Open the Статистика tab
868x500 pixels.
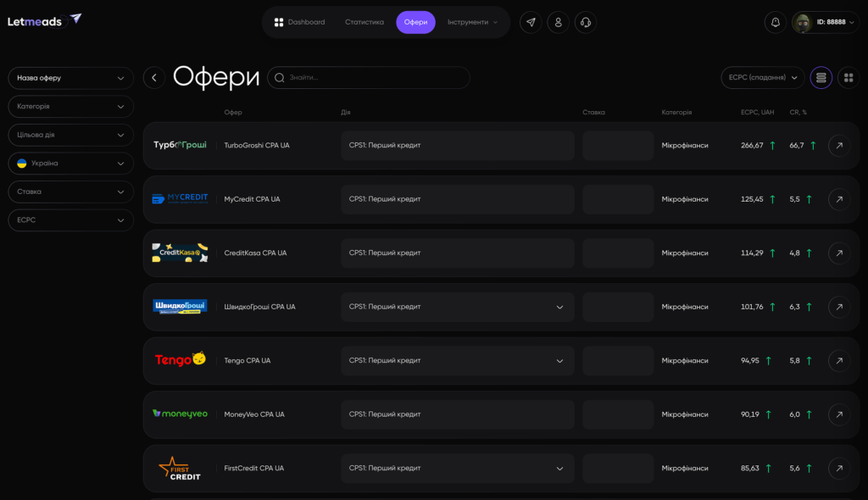364,22
